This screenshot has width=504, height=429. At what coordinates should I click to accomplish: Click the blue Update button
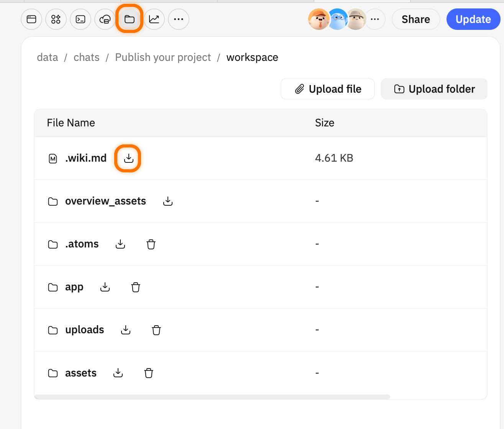(473, 19)
